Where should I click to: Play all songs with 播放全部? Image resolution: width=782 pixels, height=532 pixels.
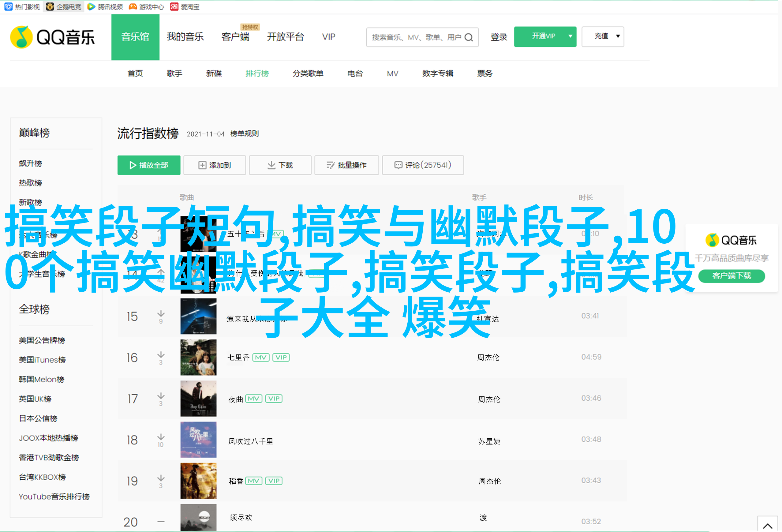pos(149,165)
